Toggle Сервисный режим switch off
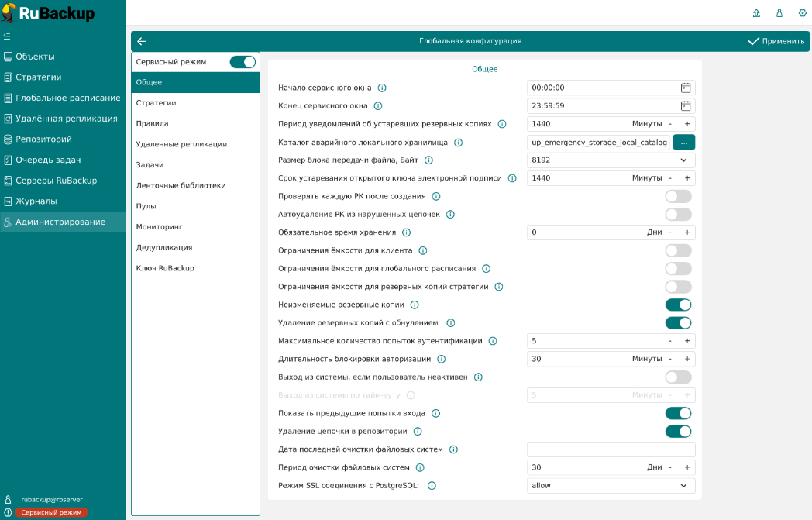 (x=243, y=62)
